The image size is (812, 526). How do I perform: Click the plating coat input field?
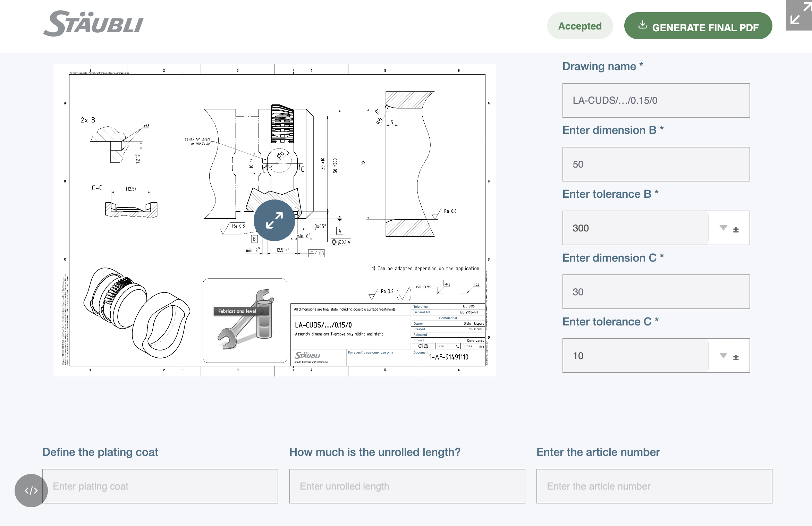pos(160,486)
